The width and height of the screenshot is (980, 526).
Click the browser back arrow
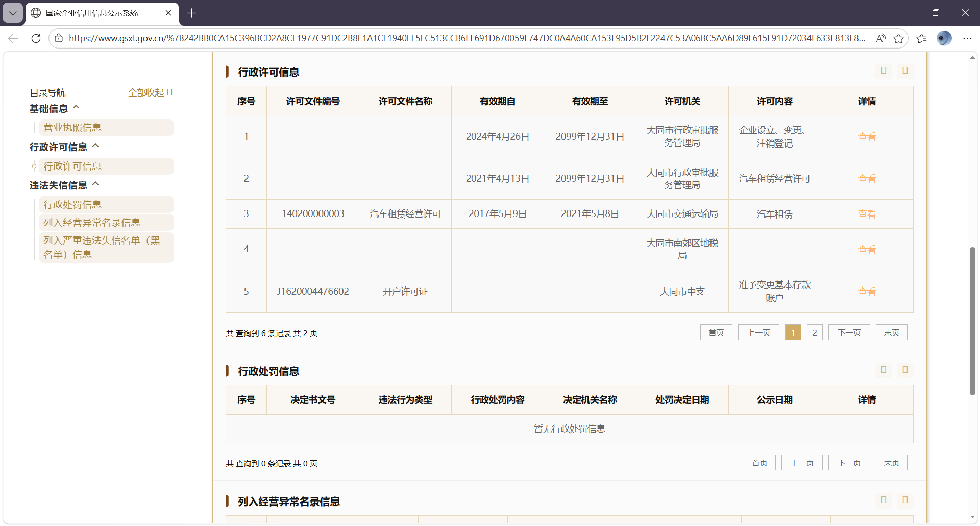13,38
